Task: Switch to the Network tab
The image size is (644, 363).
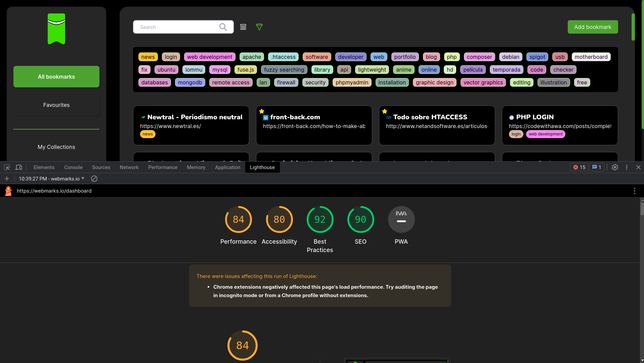Action: 129,167
